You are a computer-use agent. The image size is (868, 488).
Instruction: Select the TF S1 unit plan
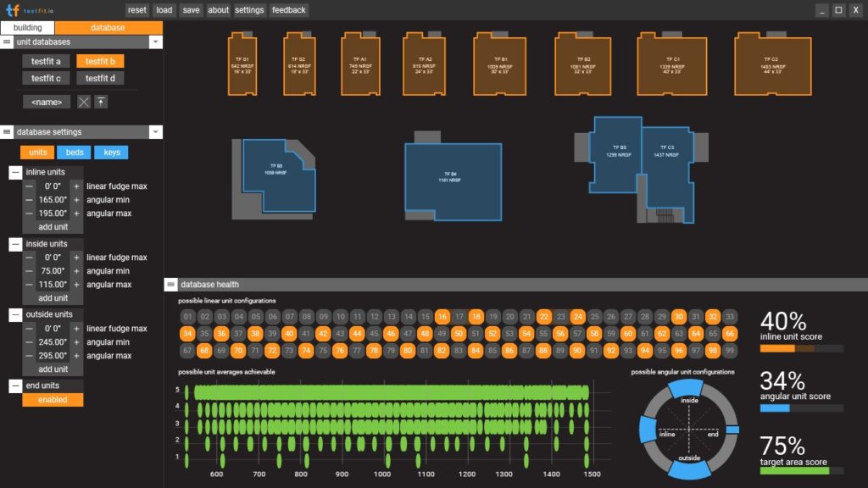coord(242,64)
